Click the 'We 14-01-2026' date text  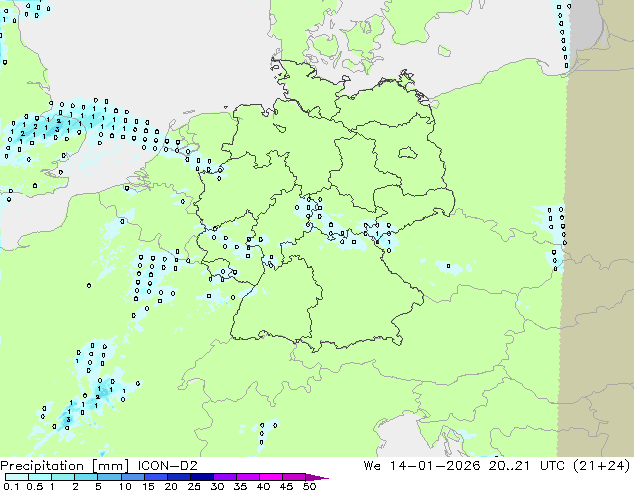pos(422,465)
